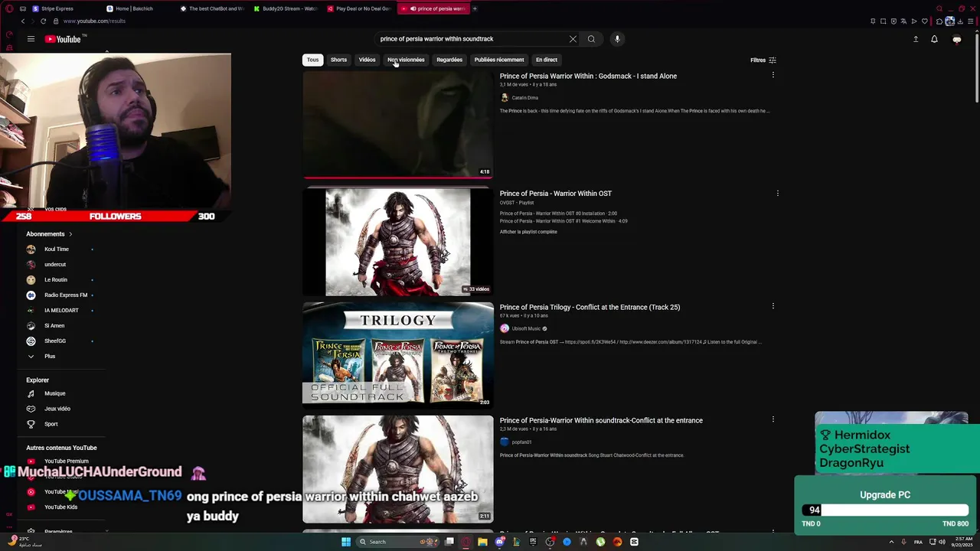Screen dimensions: 980x551
Task: Open the IA MELODART subscription
Action: (61, 311)
